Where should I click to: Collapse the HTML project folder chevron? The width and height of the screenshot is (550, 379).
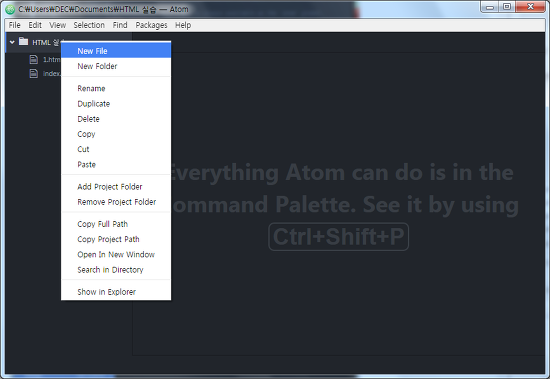click(12, 42)
